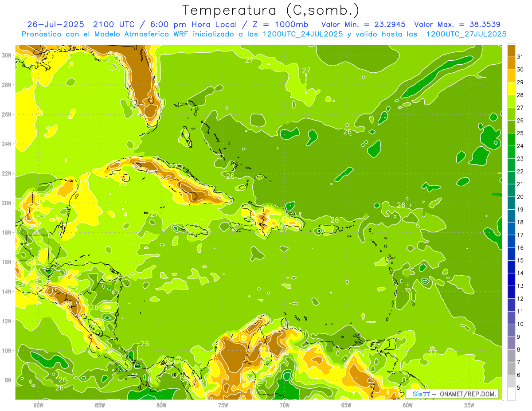Click the "29" colorbar legend label

pyautogui.click(x=520, y=82)
